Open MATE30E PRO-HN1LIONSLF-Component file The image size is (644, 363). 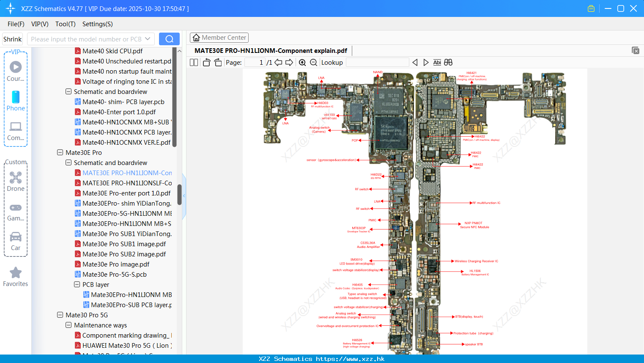[x=127, y=183]
